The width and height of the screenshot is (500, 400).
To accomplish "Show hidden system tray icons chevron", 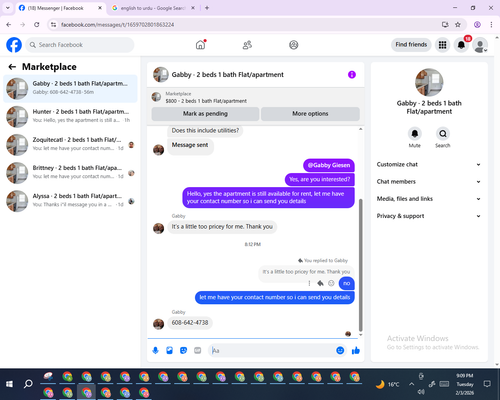I will coord(412,384).
